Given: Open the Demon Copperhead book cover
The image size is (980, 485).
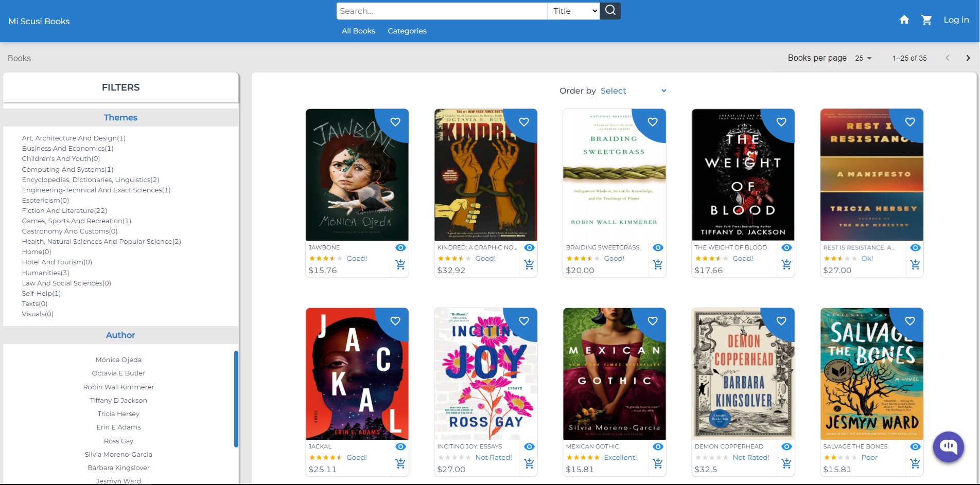Looking at the screenshot, I should pos(743,374).
